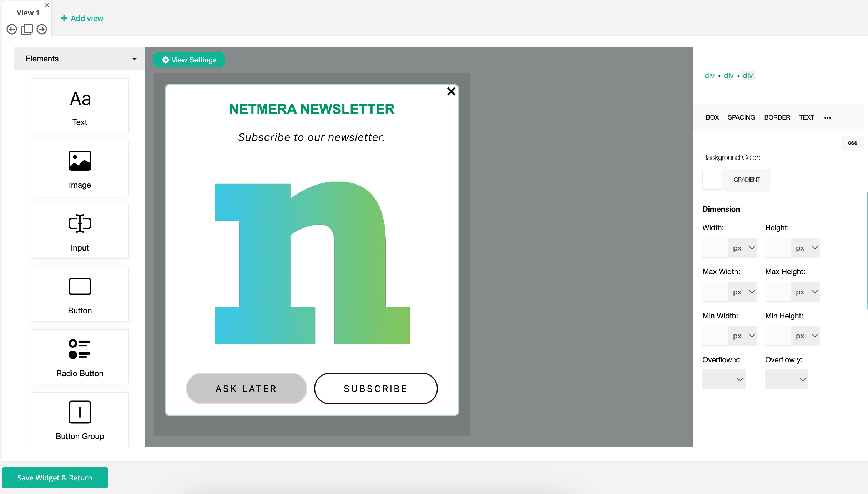Select the Radio Button element
Viewport: 868px width, 494px height.
80,357
